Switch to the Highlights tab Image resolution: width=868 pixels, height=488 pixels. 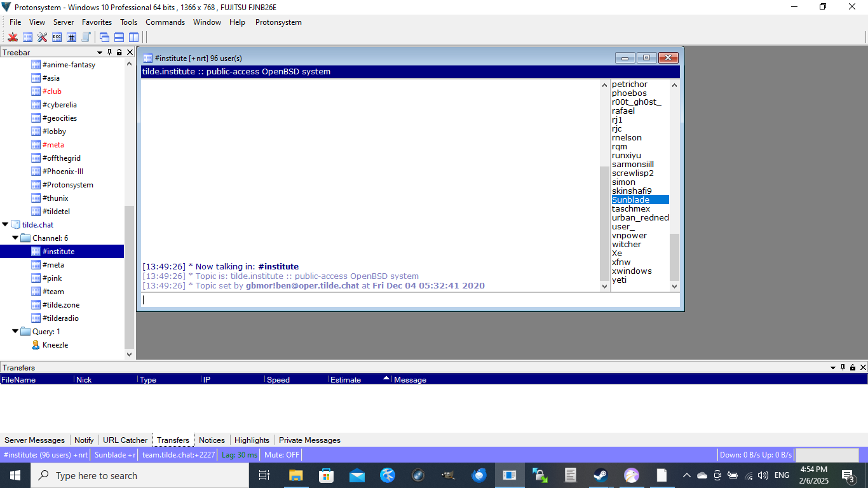point(252,440)
